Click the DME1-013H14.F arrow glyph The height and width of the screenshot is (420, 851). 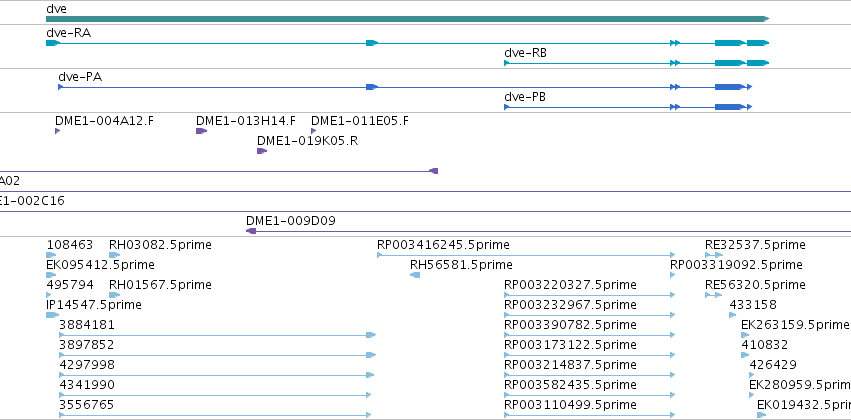201,131
